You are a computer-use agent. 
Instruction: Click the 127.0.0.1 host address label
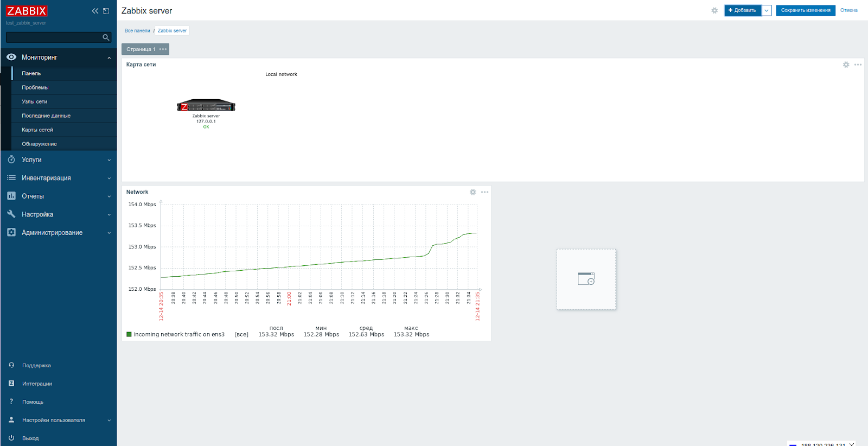[206, 122]
